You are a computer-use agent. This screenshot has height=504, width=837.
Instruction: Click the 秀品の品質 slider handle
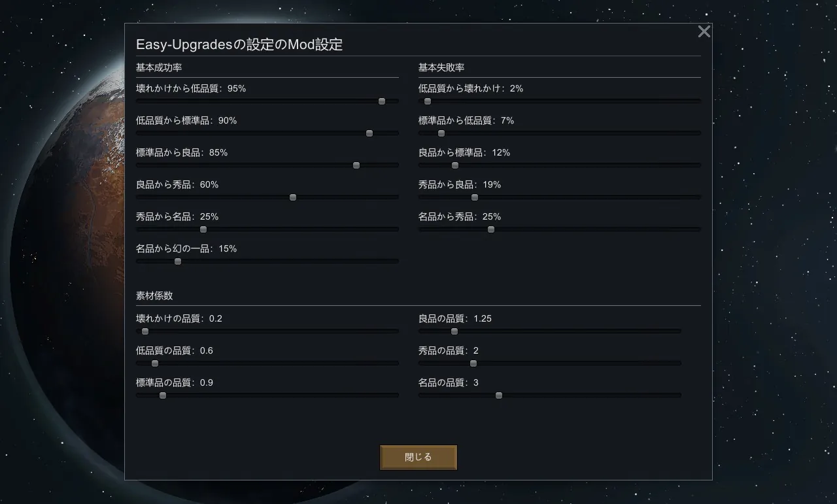473,363
